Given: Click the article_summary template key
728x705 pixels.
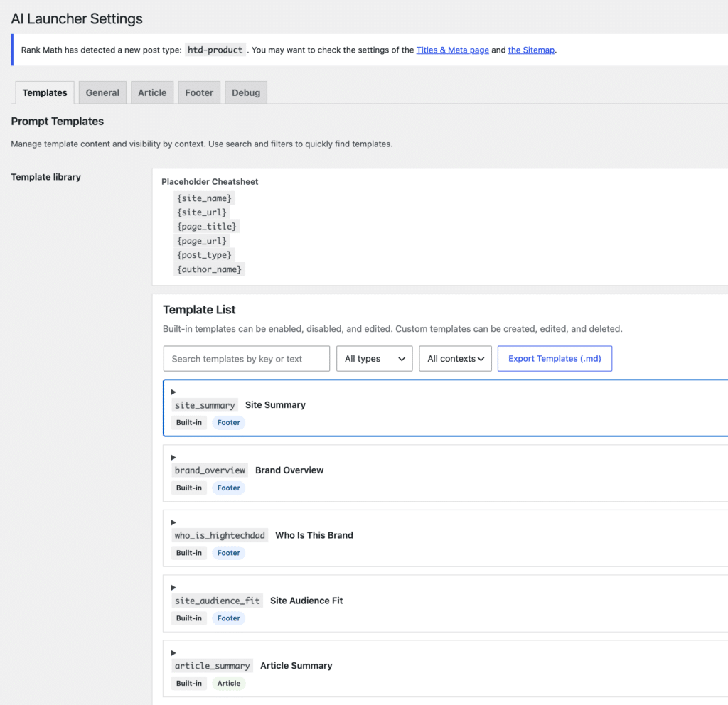Looking at the screenshot, I should pyautogui.click(x=212, y=665).
